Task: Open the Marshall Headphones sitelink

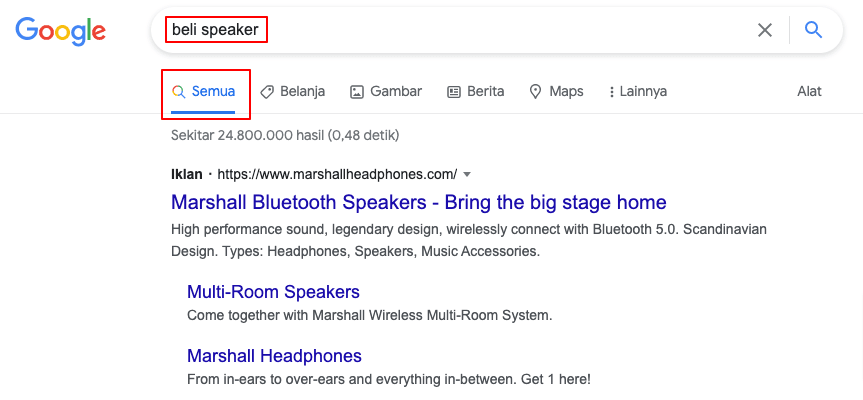Action: [274, 356]
